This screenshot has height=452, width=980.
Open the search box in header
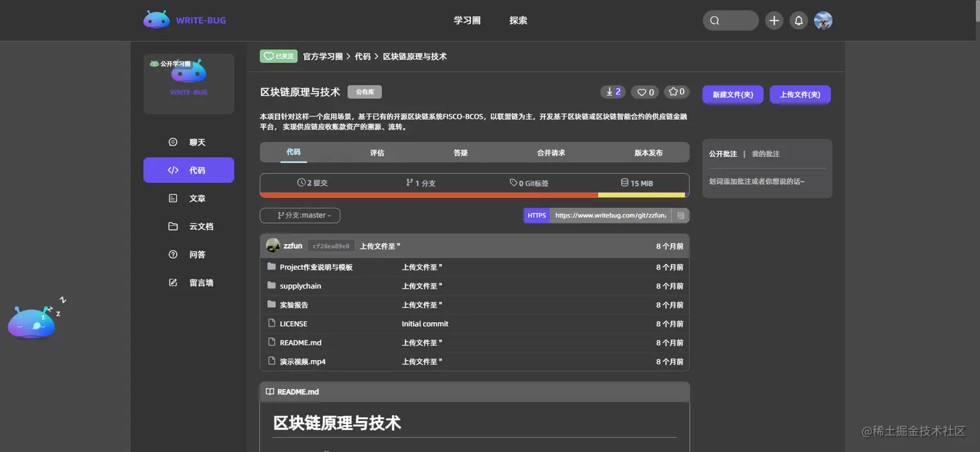pyautogui.click(x=730, y=21)
